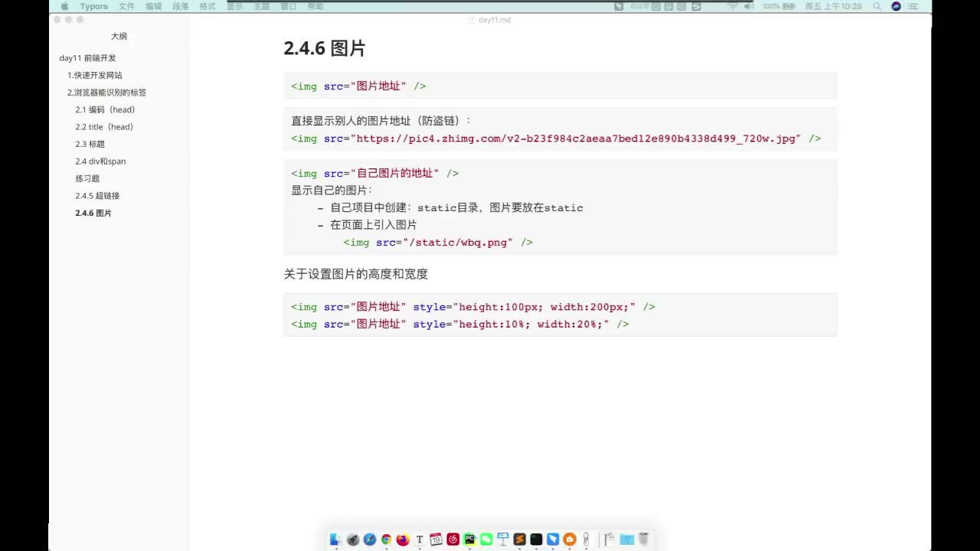Screen dimensions: 980x551
Task: Click the '/static/wbq.png' code line
Action: [x=438, y=243]
